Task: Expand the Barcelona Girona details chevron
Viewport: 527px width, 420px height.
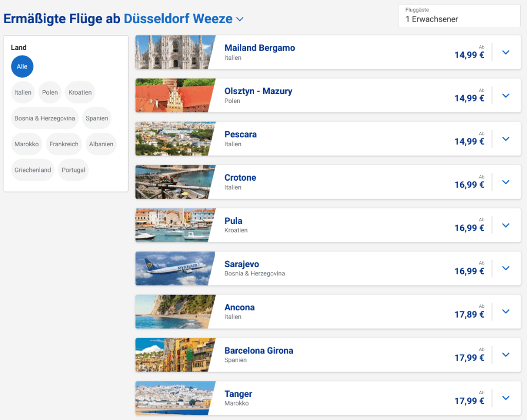Action: point(506,355)
